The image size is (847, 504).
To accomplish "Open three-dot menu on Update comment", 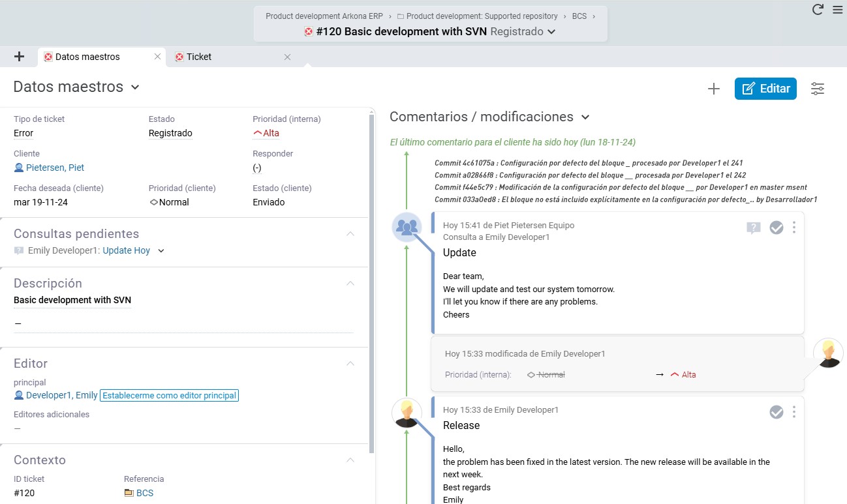I will pyautogui.click(x=794, y=228).
